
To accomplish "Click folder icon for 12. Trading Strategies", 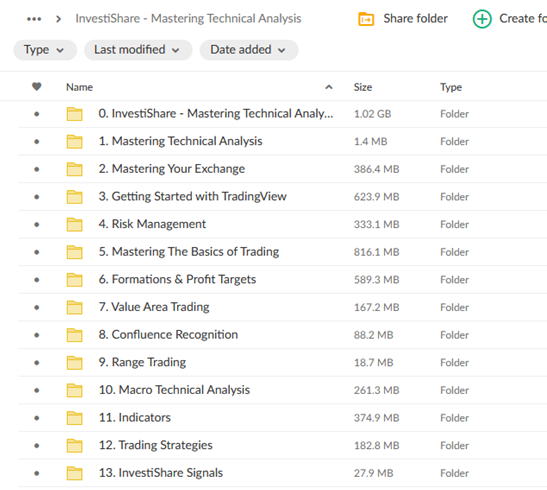I will pyautogui.click(x=74, y=445).
